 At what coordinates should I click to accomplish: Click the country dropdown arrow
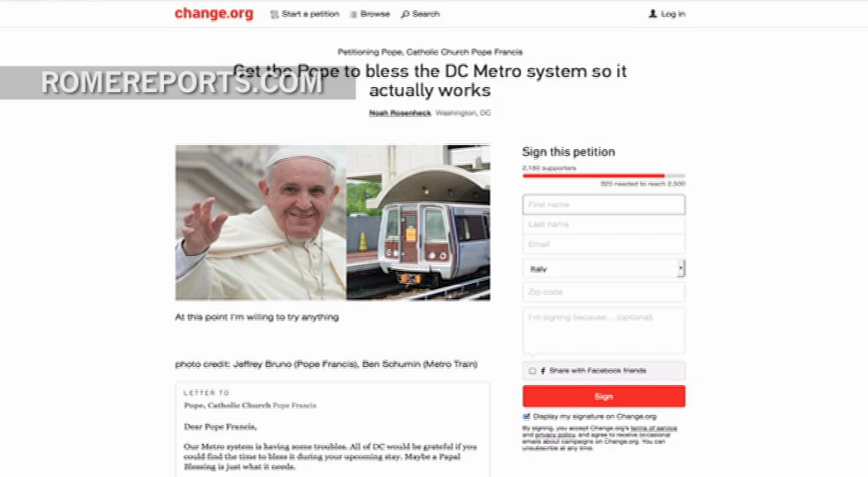681,268
